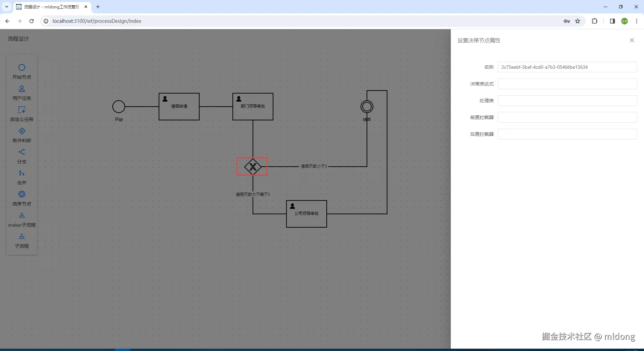Select the 开始节点 start node tool
The image size is (644, 351).
22,71
